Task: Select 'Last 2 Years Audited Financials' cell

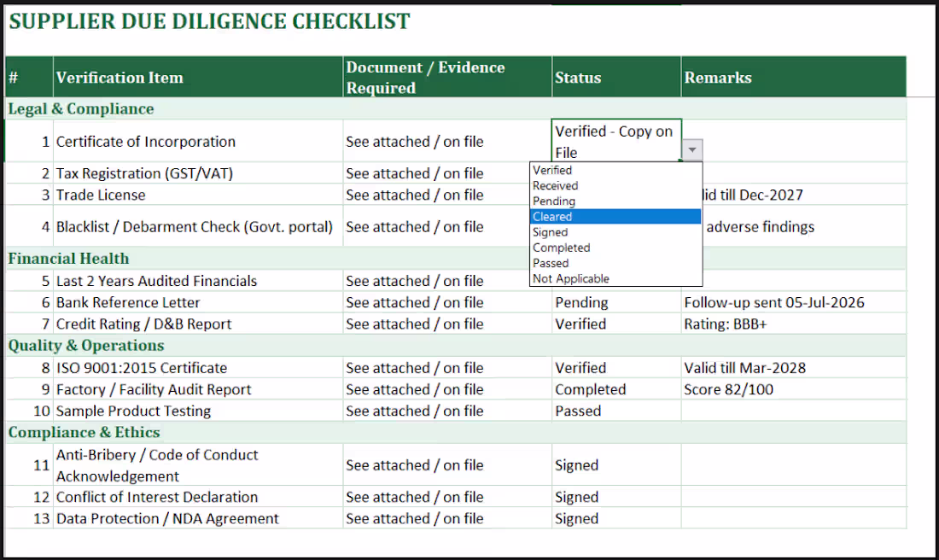Action: (198, 281)
